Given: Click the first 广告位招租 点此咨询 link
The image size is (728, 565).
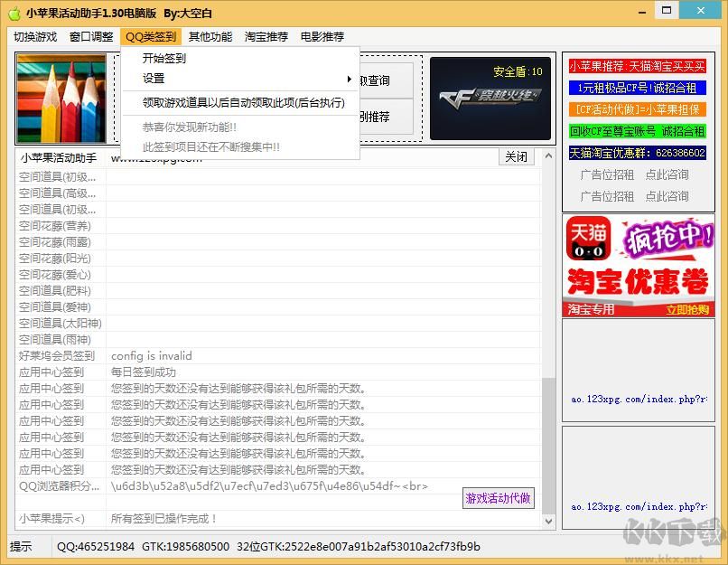Looking at the screenshot, I should pos(635,174).
